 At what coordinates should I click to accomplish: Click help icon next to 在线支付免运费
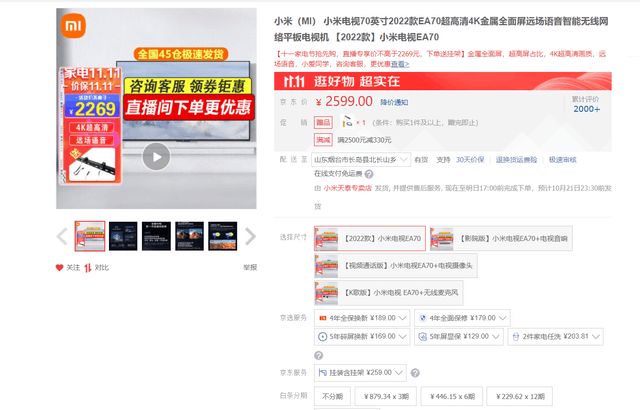tap(369, 174)
